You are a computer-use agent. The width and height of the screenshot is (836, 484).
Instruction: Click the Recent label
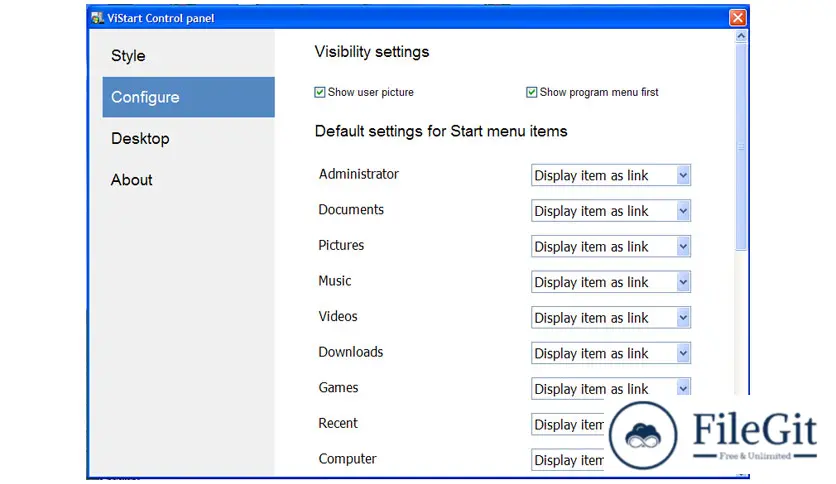(338, 423)
